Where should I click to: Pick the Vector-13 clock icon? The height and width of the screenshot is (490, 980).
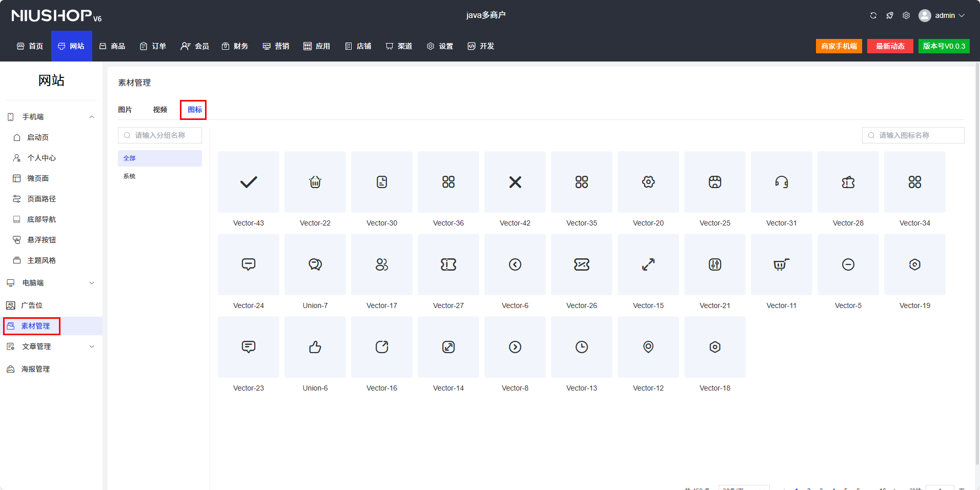pos(582,347)
